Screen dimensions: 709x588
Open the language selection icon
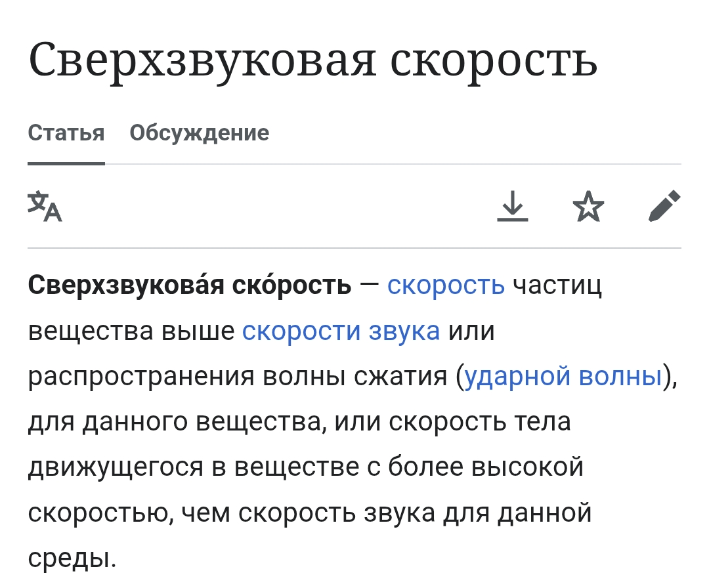pyautogui.click(x=45, y=206)
